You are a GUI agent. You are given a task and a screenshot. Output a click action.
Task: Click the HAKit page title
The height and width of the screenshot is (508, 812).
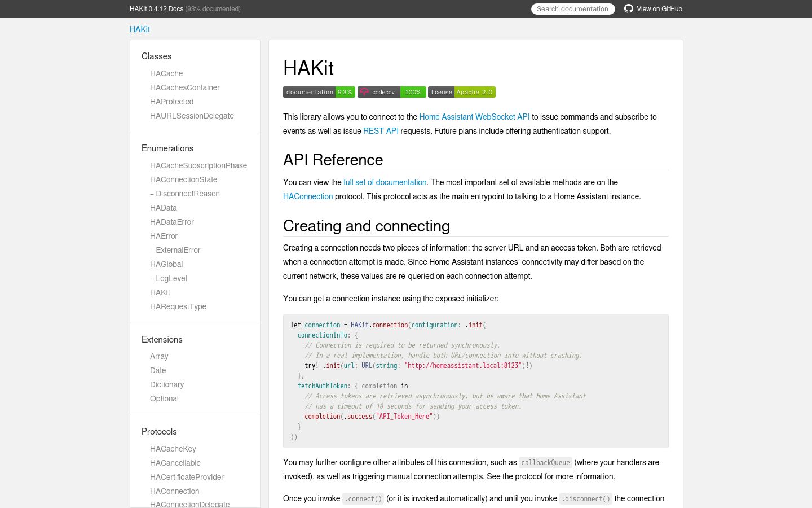point(308,68)
